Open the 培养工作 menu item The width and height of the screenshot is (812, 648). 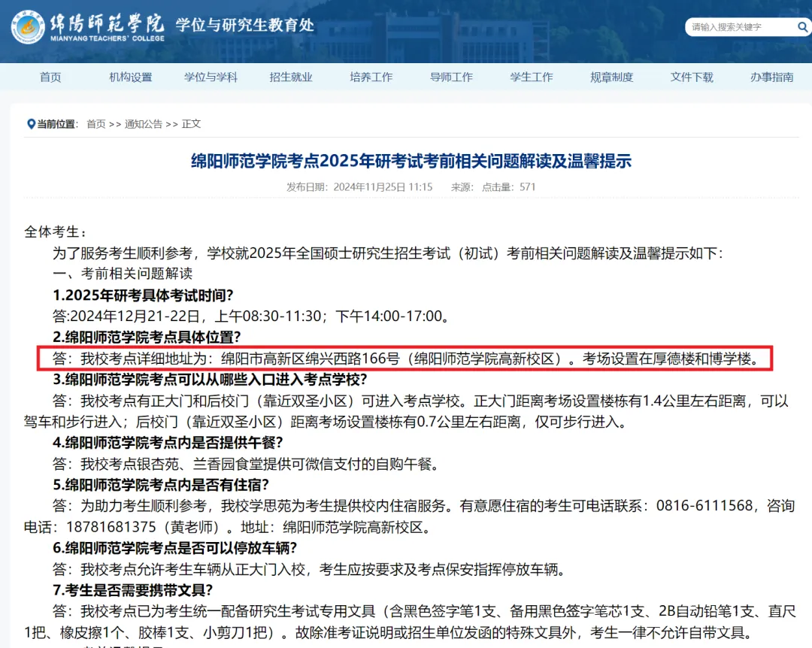(371, 77)
